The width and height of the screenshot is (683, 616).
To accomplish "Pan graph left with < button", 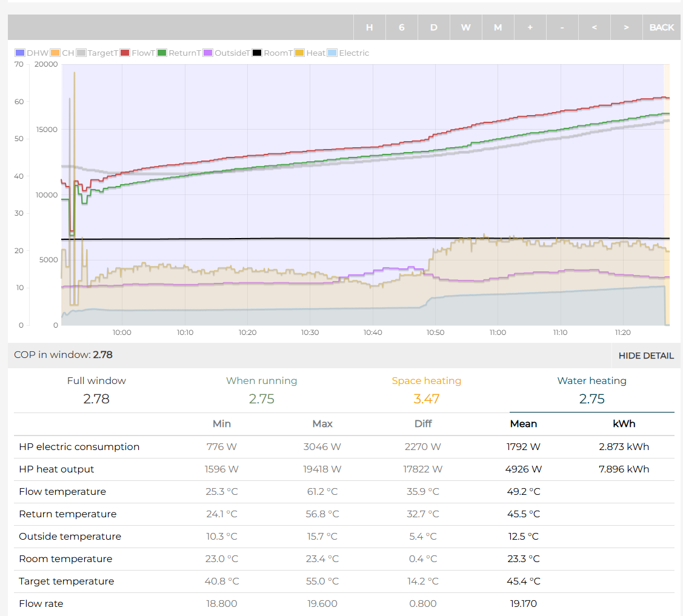I will click(x=594, y=27).
